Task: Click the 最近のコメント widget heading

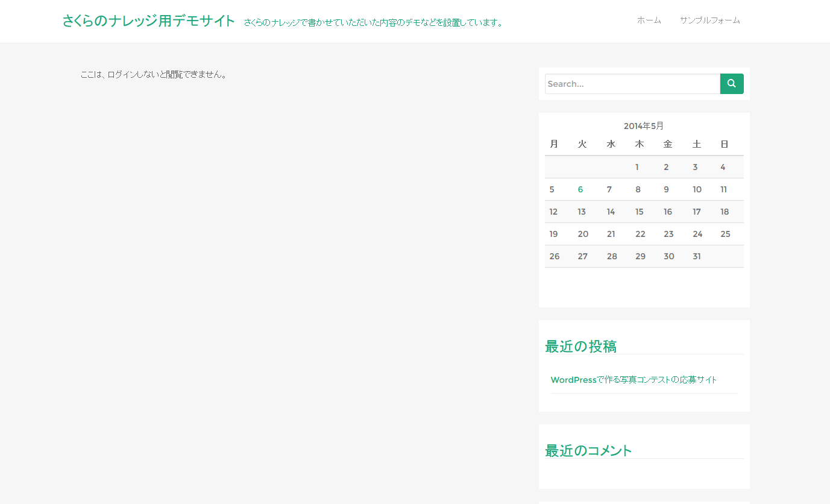Action: [588, 451]
